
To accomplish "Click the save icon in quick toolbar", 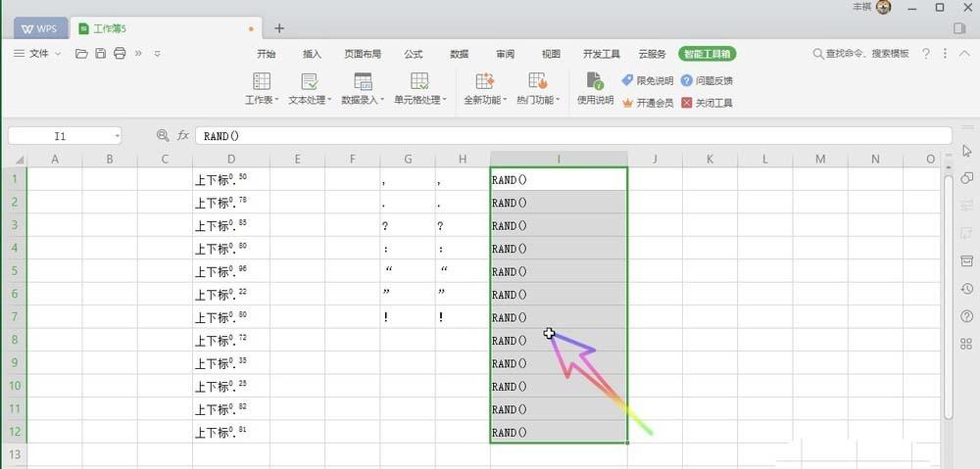I will (x=101, y=54).
